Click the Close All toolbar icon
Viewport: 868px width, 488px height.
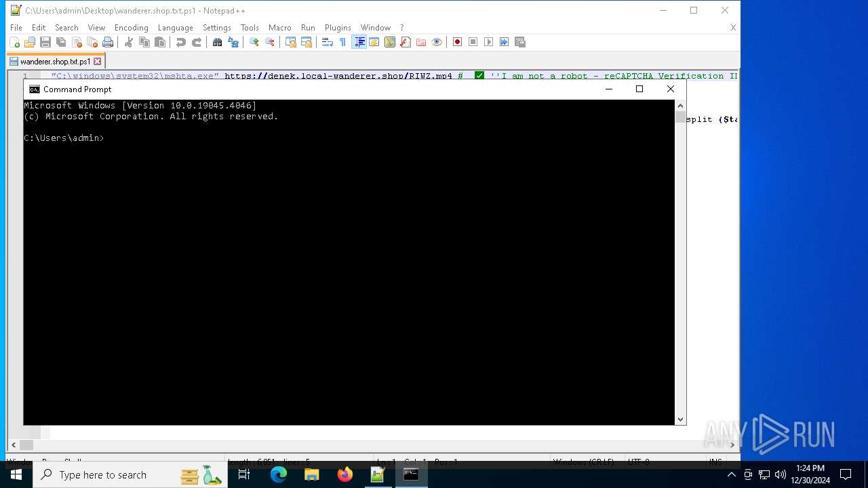click(x=92, y=42)
